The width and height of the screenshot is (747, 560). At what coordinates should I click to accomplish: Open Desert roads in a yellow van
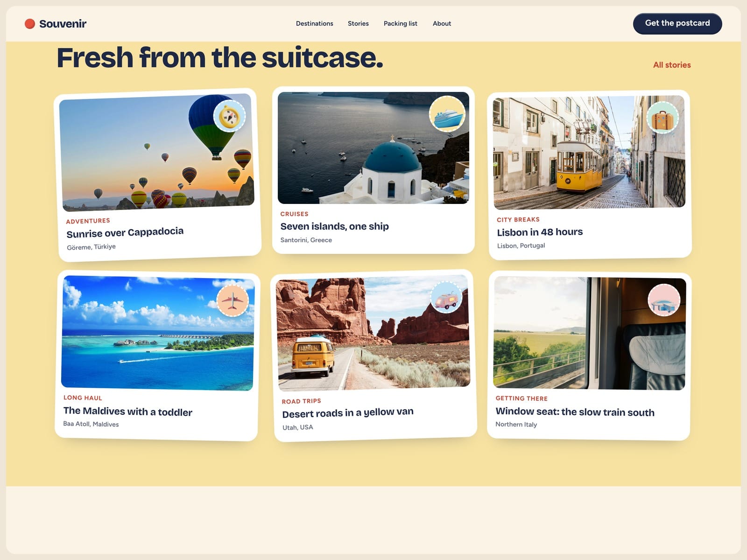pyautogui.click(x=348, y=413)
